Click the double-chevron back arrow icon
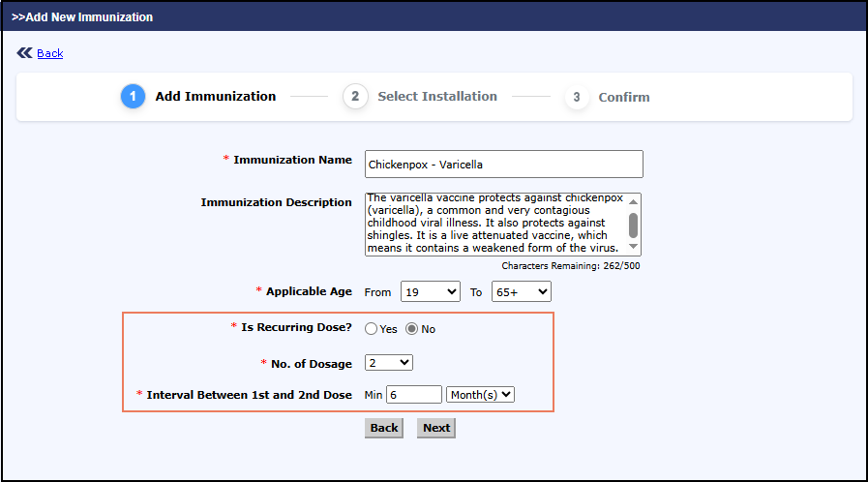The width and height of the screenshot is (868, 482). click(24, 53)
